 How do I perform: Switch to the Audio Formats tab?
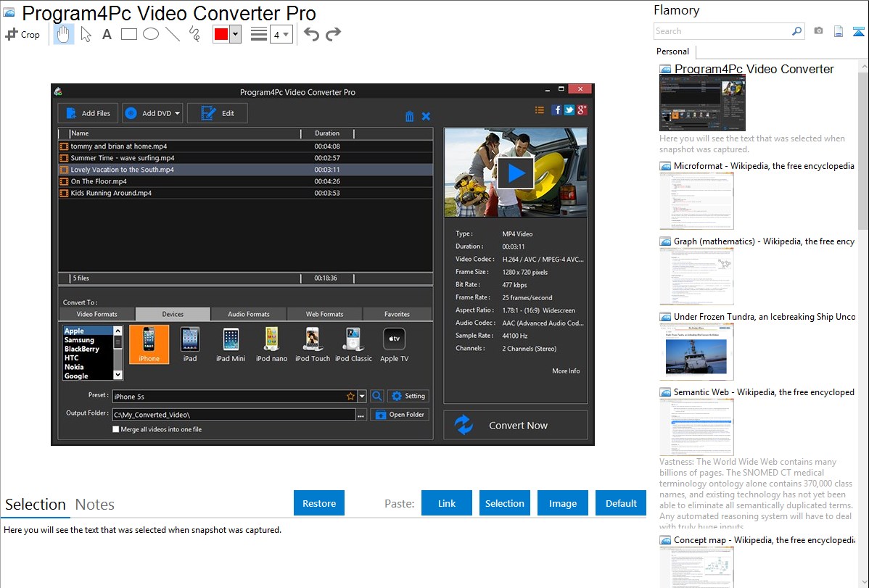(x=249, y=314)
